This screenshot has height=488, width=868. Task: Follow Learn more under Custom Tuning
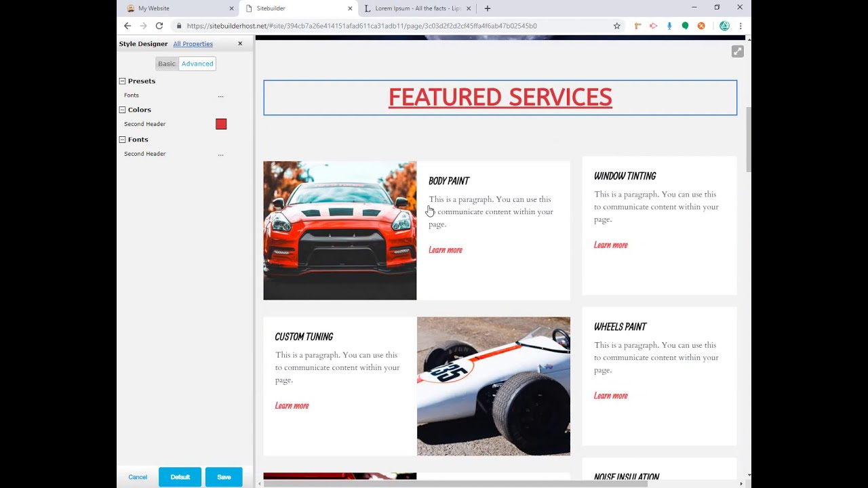coord(292,405)
